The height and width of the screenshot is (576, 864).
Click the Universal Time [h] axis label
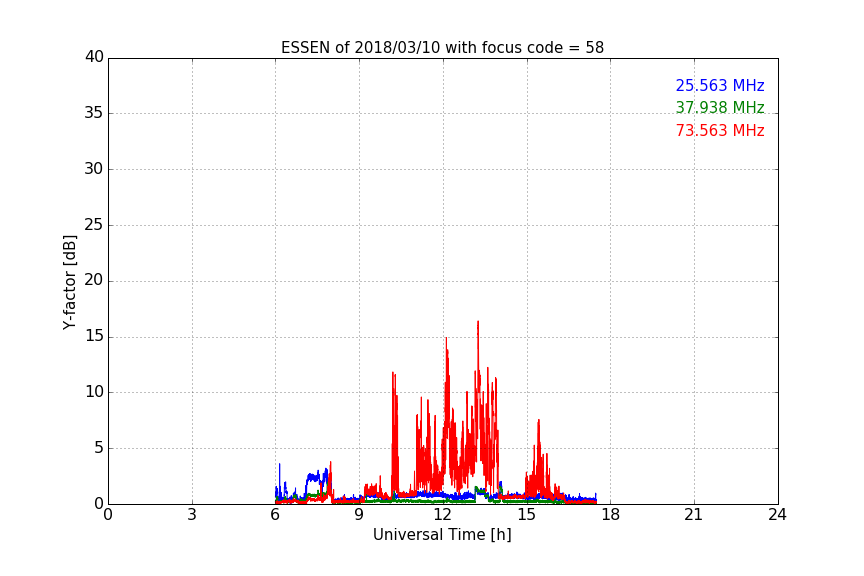point(442,535)
